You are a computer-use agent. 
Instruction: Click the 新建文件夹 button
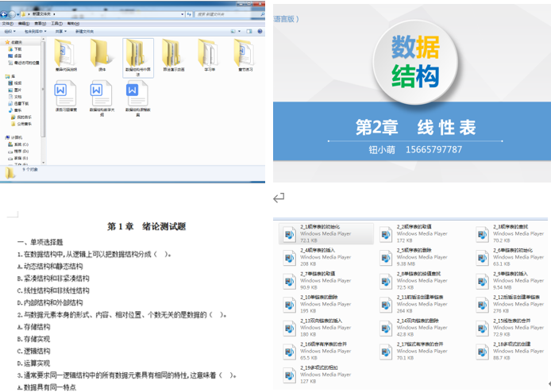pyautogui.click(x=84, y=31)
